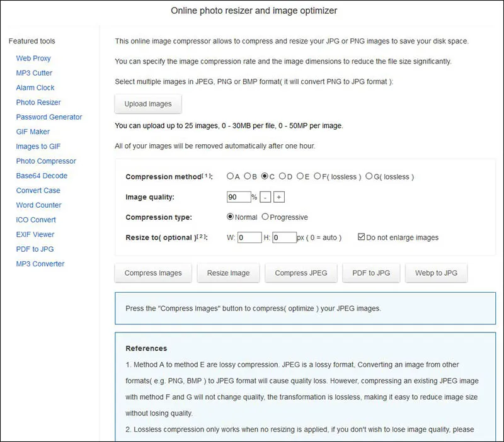504x442 pixels.
Task: Click the image quality percentage field
Action: click(238, 197)
